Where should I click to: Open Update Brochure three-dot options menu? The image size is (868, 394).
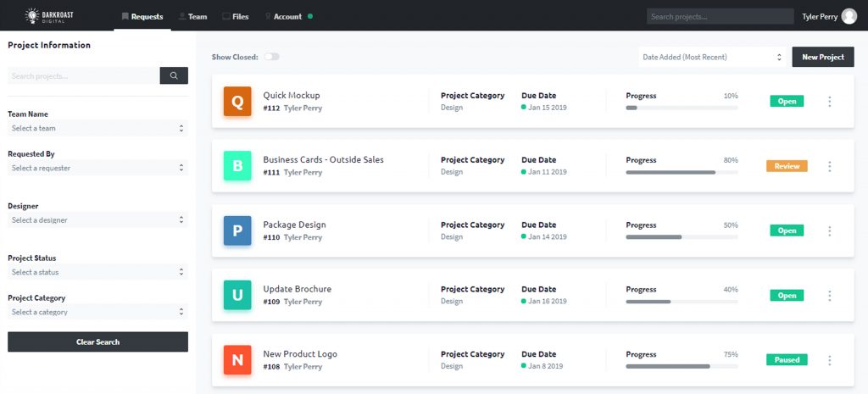(x=829, y=296)
